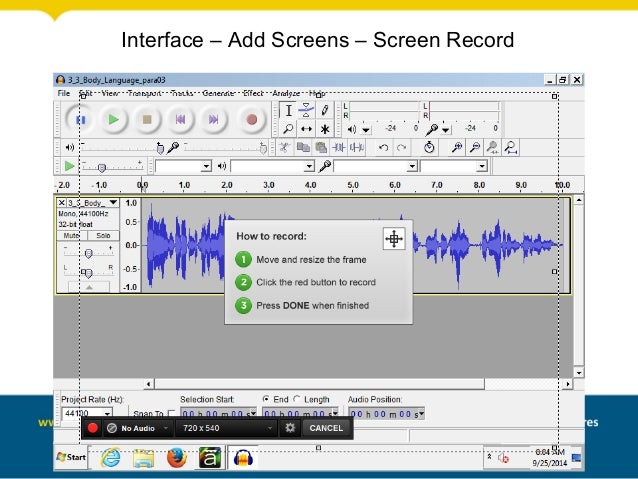The width and height of the screenshot is (638, 479).
Task: Open the File menu
Action: coord(63,93)
